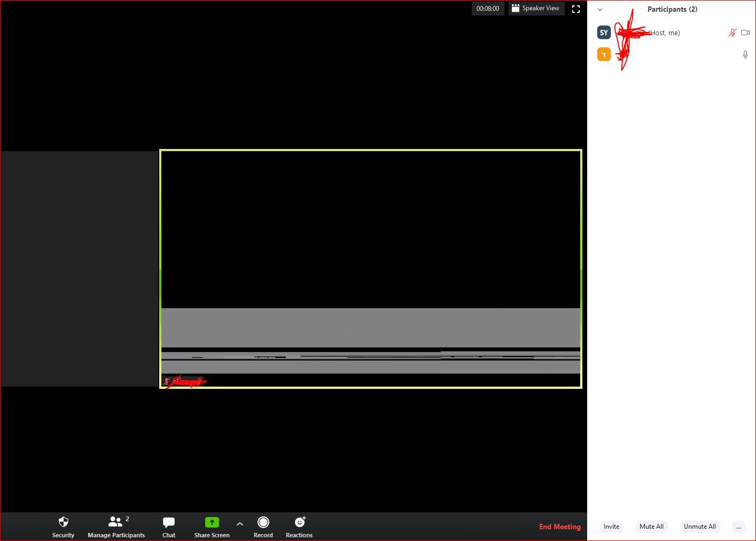Click the Unmute All button

(700, 527)
